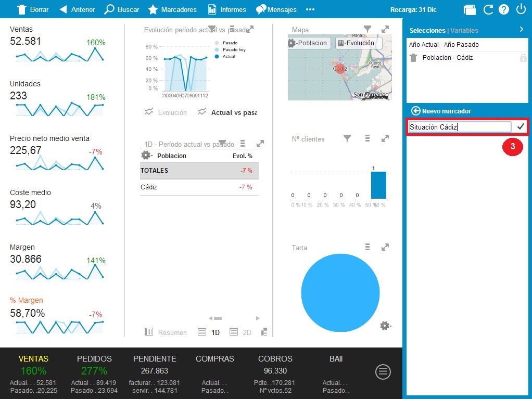Open Mensajes chat bubbles
Image resolution: width=532 pixels, height=399 pixels.
click(x=261, y=9)
